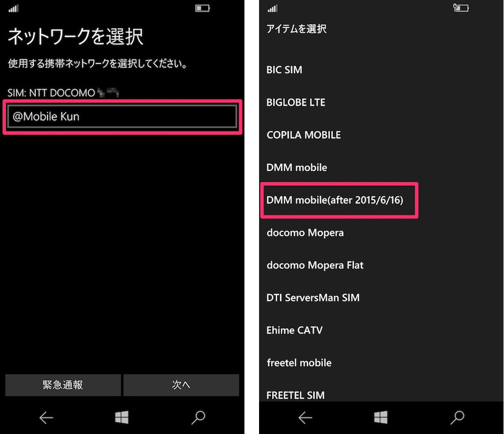Image resolution: width=504 pixels, height=434 pixels.
Task: Pick docomo Mopera Flat entry
Action: pos(315,265)
